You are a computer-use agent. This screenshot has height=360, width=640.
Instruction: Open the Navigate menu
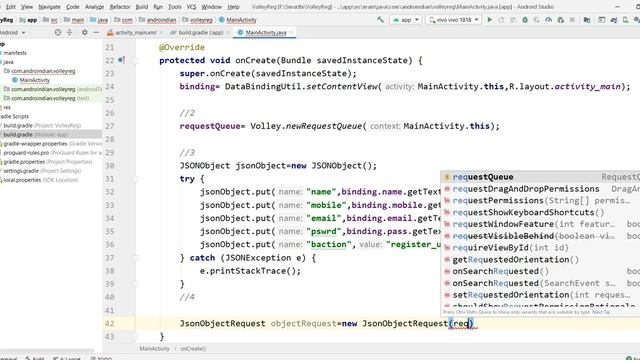49,7
